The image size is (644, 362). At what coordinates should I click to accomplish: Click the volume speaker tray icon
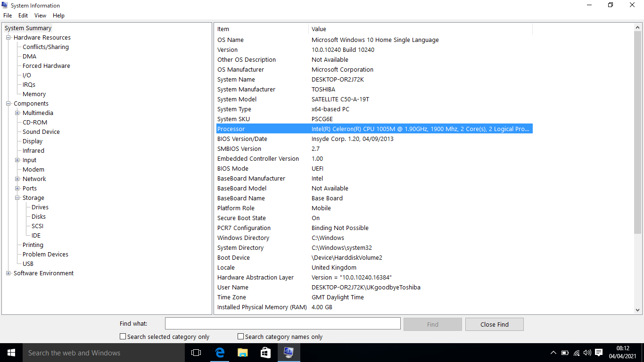point(587,353)
